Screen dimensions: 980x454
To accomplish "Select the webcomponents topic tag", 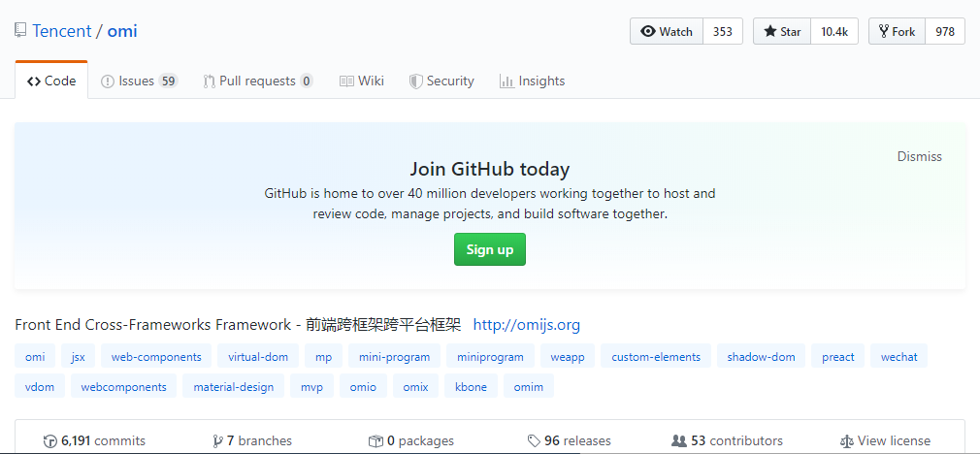I will click(124, 386).
